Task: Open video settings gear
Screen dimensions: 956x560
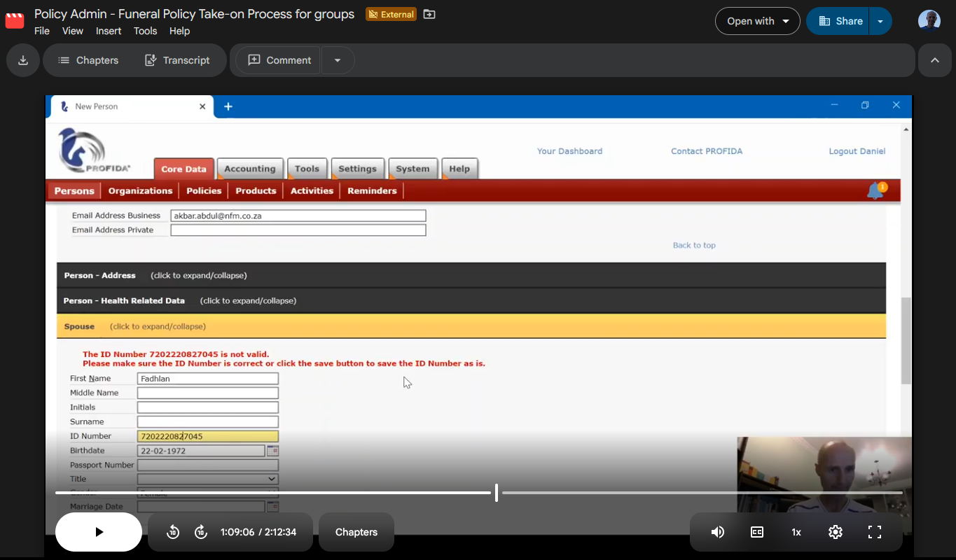Action: click(836, 532)
